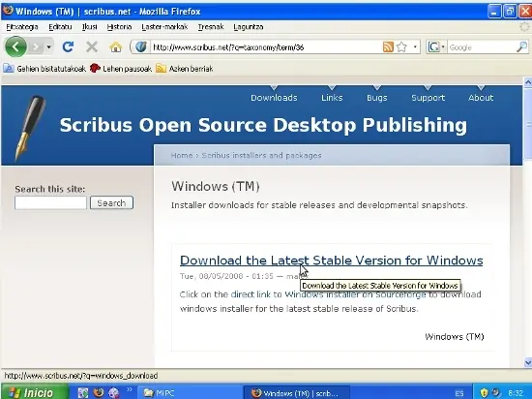Click the search magnifier icon in Google box
This screenshot has height=399, width=532.
521,46
